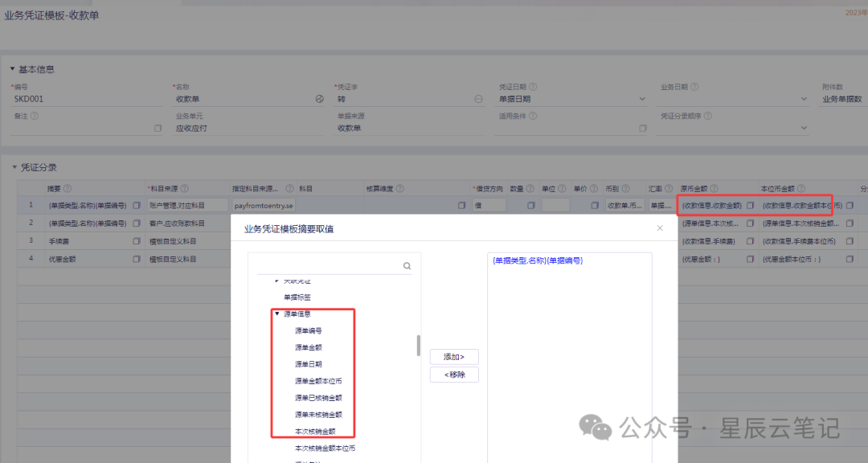Click the 账户管理.对应科目 cell in row 1
This screenshot has height=463, width=868.
point(187,206)
